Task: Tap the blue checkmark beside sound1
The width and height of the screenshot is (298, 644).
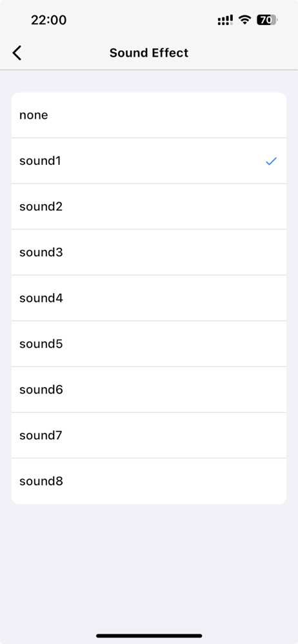Action: [272, 161]
